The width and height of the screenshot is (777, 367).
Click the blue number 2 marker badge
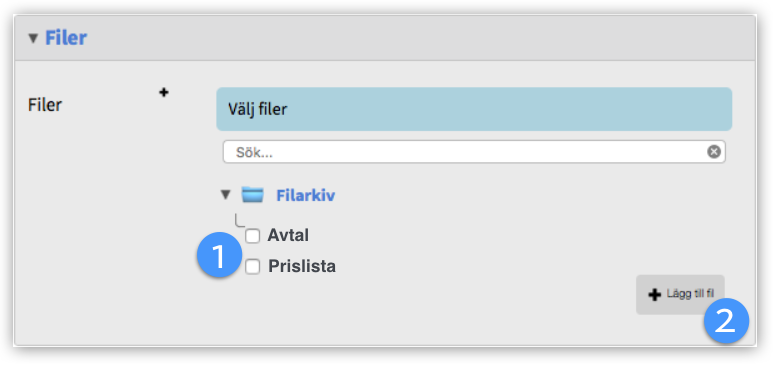click(726, 320)
